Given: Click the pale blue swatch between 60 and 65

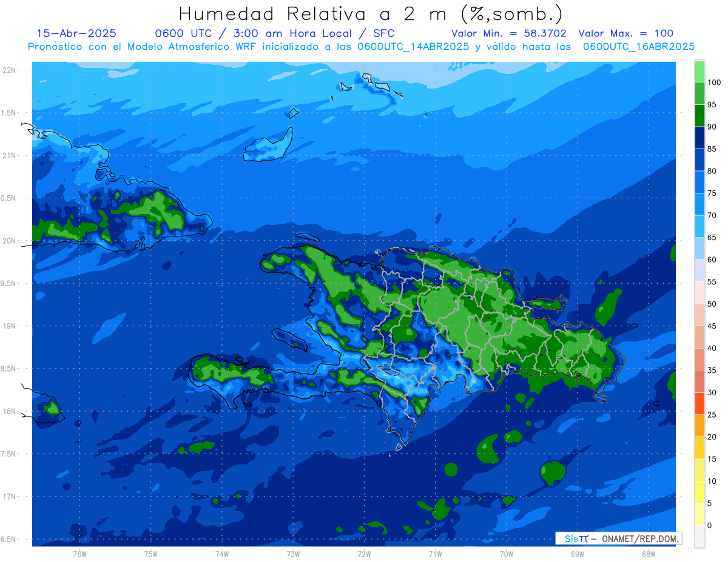Looking at the screenshot, I should 699,248.
